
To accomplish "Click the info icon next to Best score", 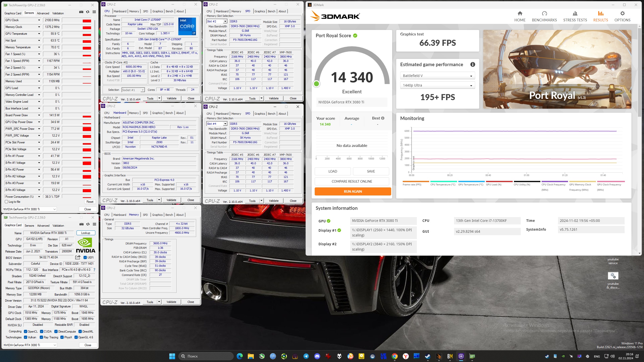I will point(383,118).
